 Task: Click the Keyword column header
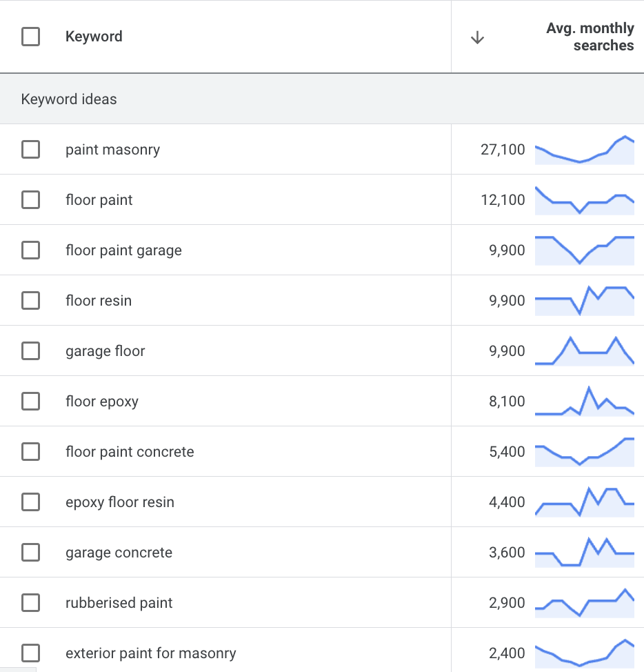(94, 37)
